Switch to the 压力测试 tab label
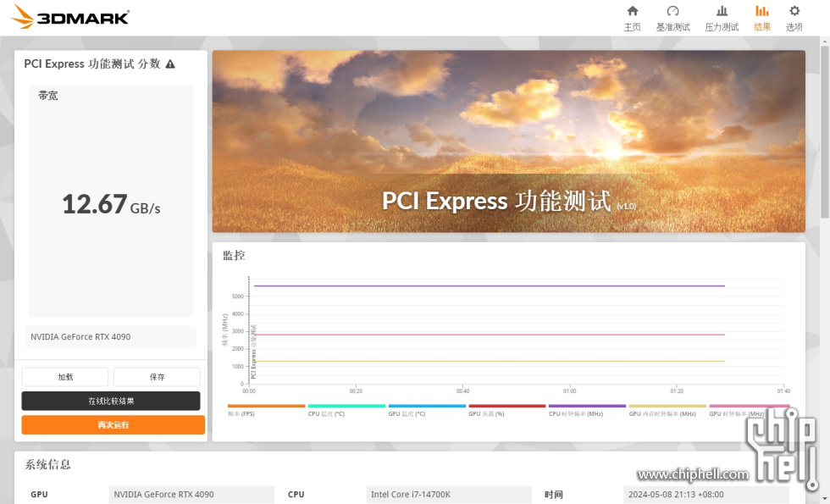The image size is (830, 504). click(x=722, y=27)
